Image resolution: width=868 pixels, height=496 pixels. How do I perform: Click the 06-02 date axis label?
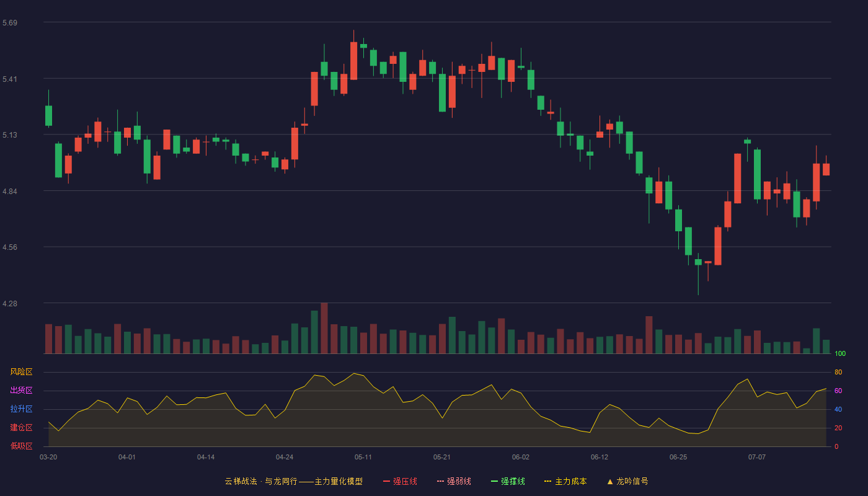521,457
